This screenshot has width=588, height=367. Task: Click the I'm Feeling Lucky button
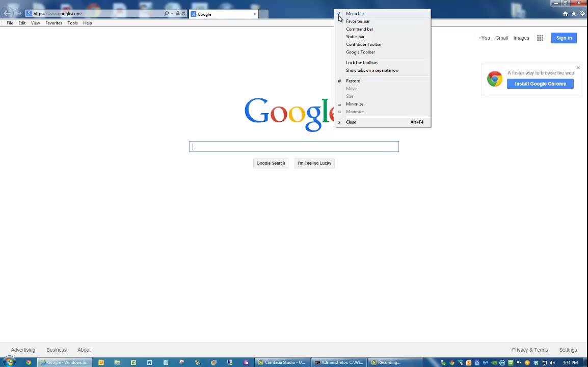tap(314, 163)
